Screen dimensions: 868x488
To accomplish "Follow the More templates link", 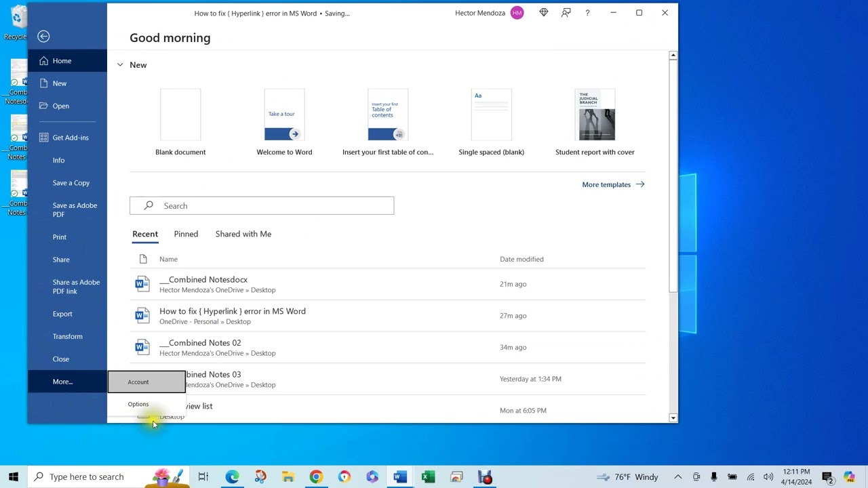I will [x=613, y=184].
